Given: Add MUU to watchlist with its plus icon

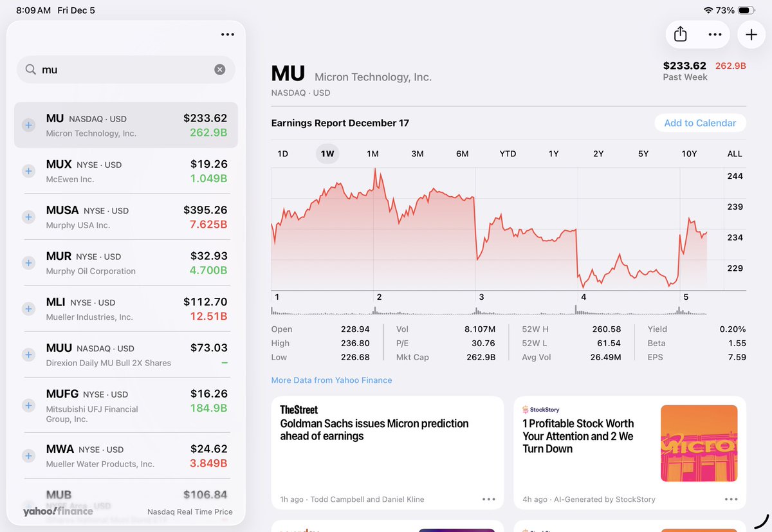Looking at the screenshot, I should (28, 354).
